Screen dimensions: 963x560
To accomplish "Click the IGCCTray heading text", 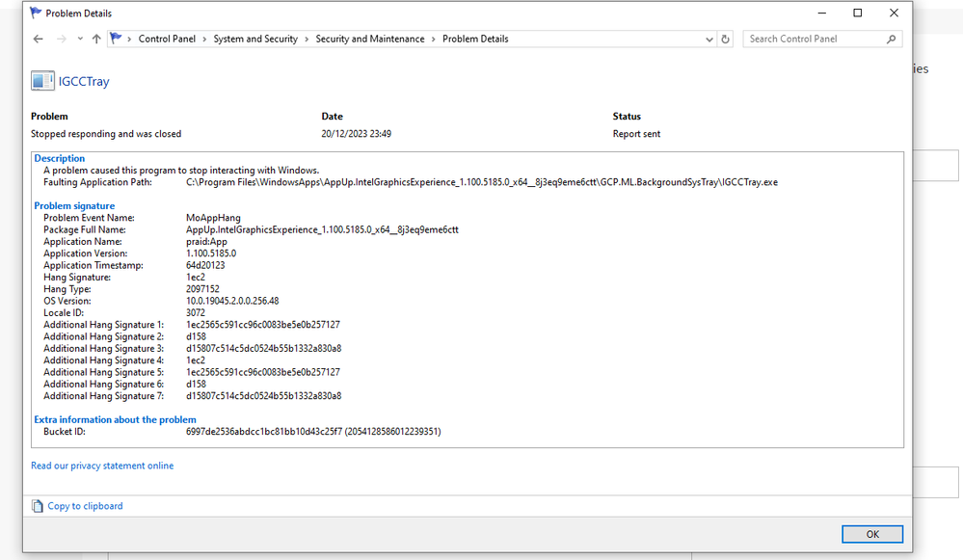I will click(84, 81).
